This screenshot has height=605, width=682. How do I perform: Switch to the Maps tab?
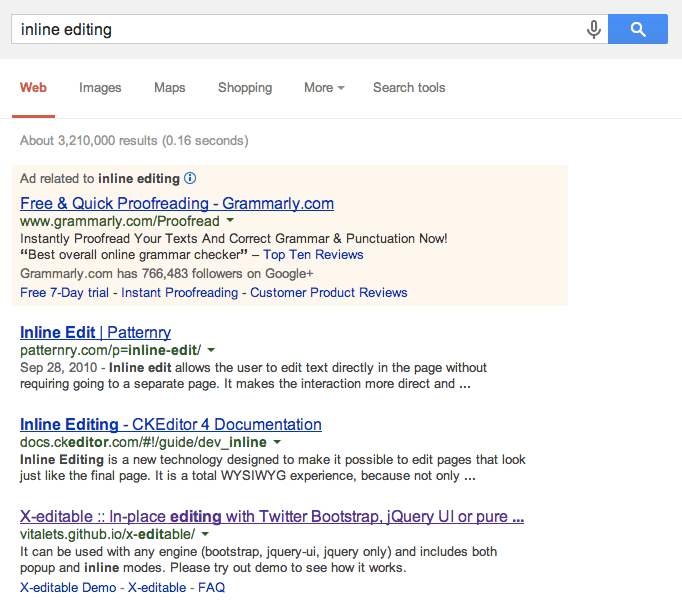(x=170, y=87)
